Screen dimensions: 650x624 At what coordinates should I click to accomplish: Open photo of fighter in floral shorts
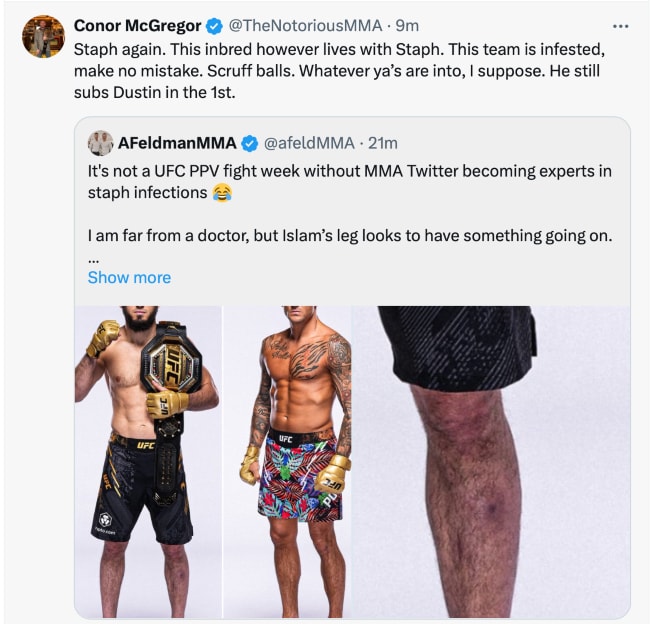(x=287, y=460)
